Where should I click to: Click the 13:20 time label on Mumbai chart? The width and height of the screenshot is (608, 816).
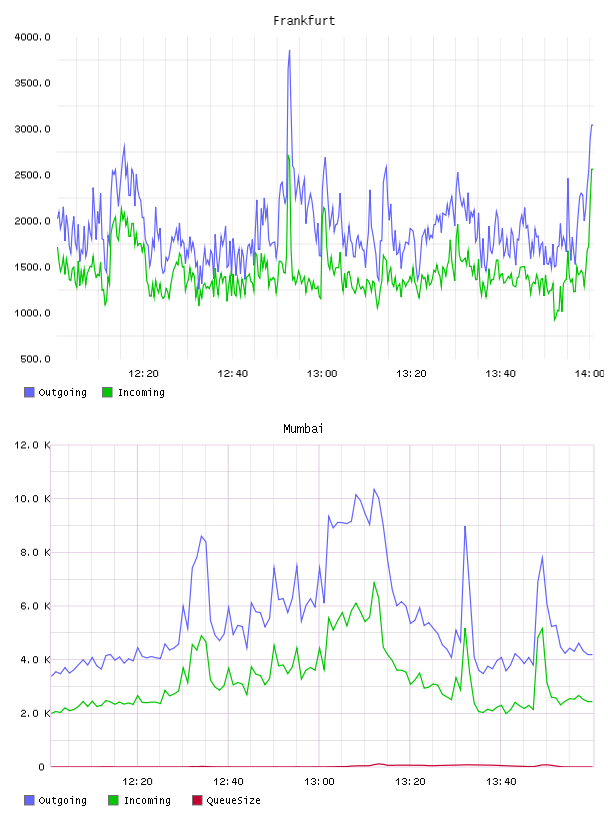pos(410,782)
